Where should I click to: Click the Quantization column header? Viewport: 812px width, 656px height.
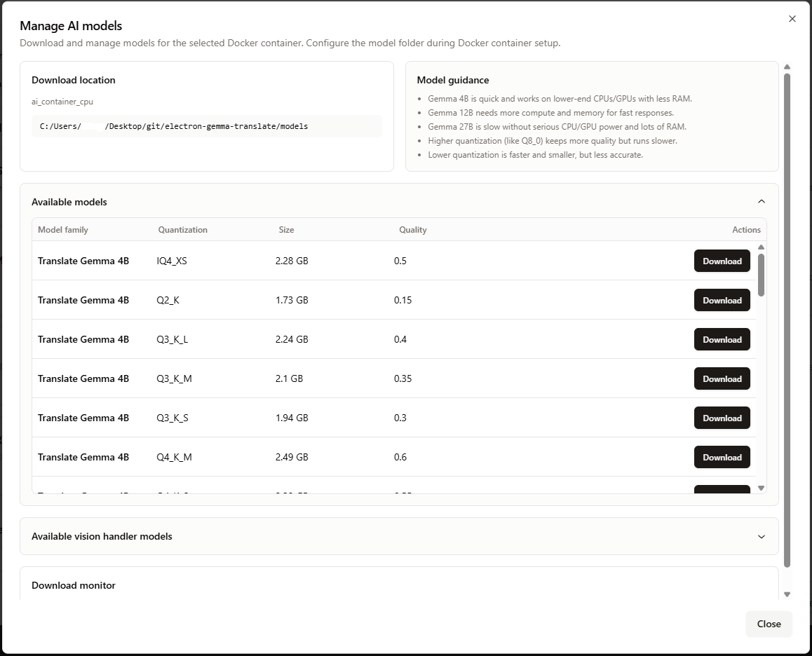182,229
